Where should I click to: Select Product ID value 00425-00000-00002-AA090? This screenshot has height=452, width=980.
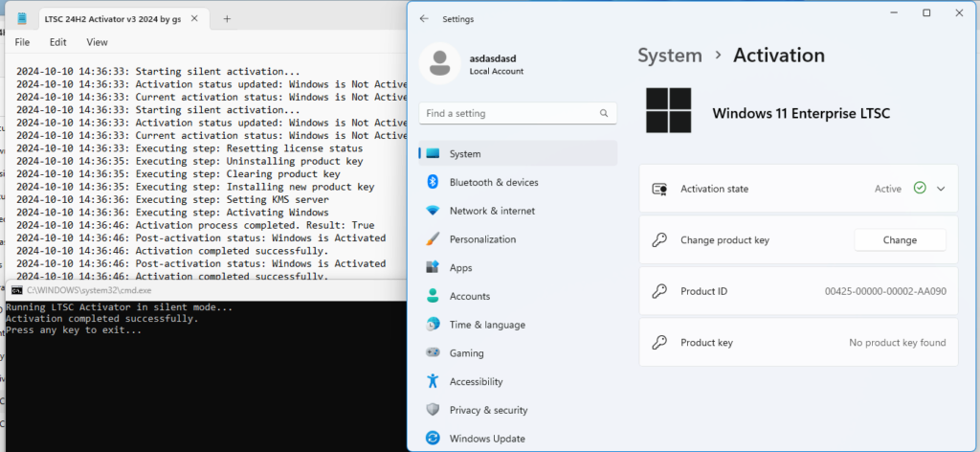pos(885,291)
